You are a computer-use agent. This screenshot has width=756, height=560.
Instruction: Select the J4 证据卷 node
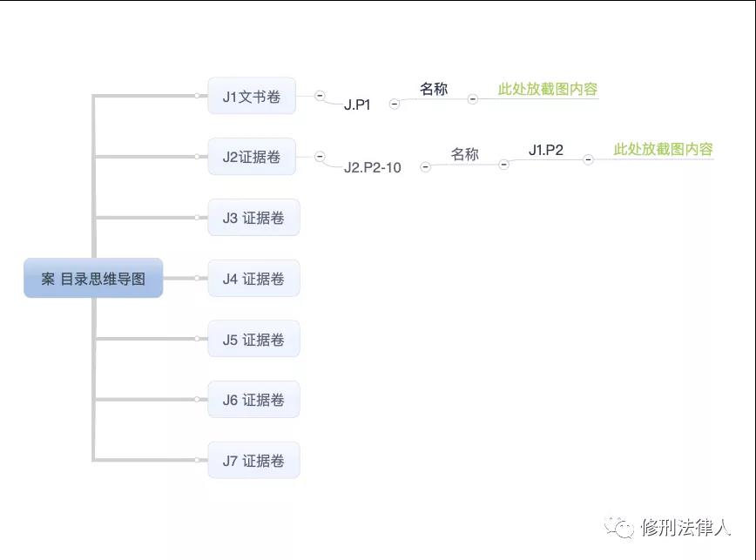click(253, 278)
